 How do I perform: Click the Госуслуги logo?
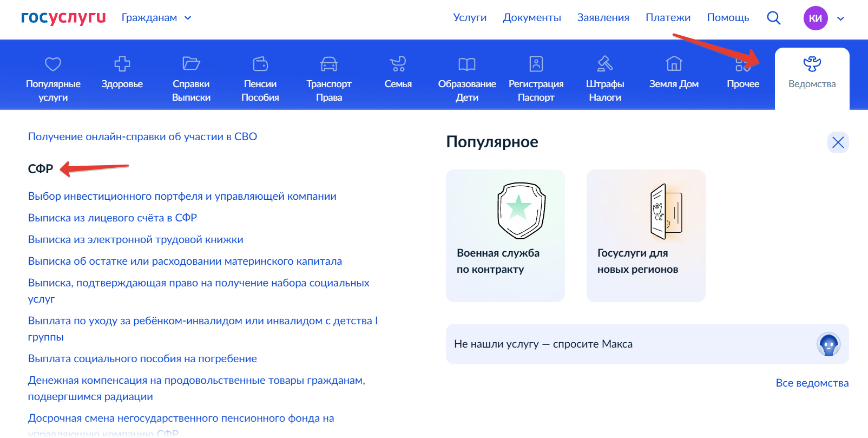coord(63,17)
